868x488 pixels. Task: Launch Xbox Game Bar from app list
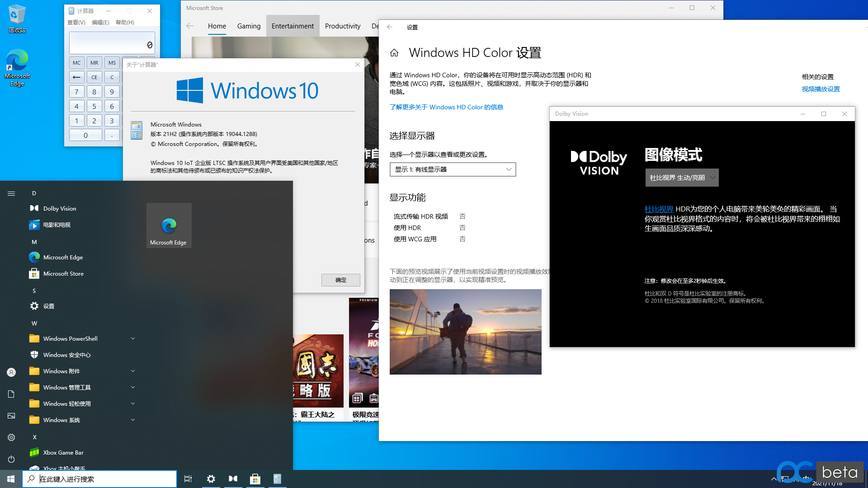click(x=63, y=452)
